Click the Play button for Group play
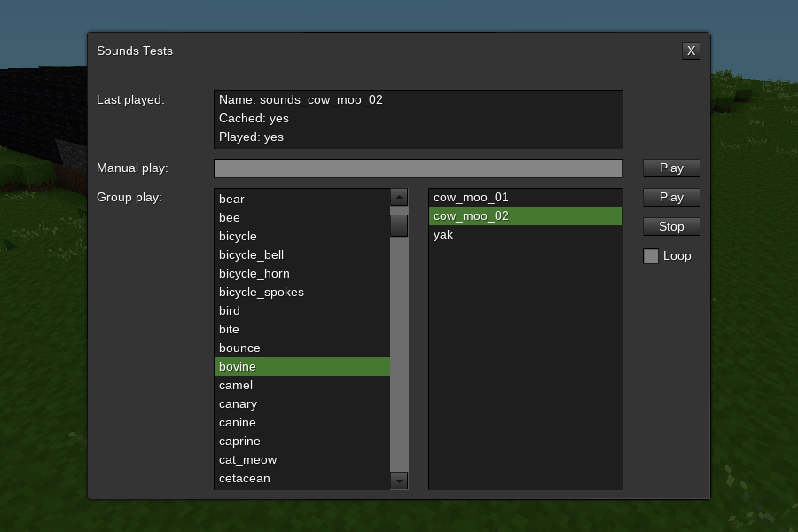Viewport: 798px width, 532px height. point(671,197)
